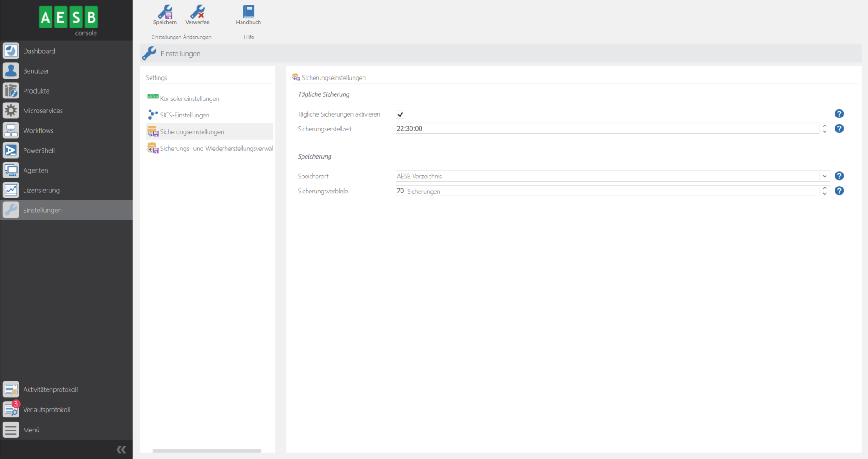
Task: Select SICS-Einstellungen in Settings list
Action: click(x=184, y=115)
